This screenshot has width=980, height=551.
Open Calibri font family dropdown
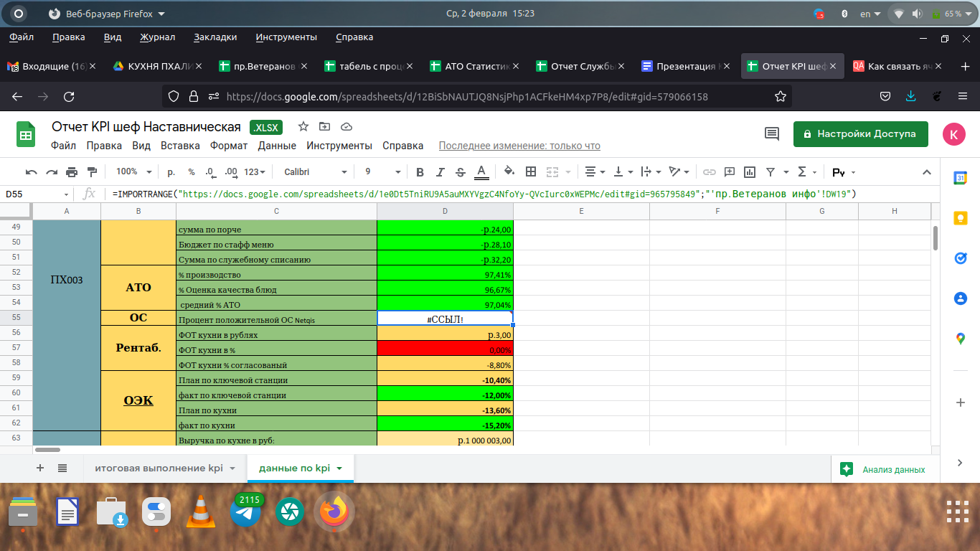tap(316, 172)
